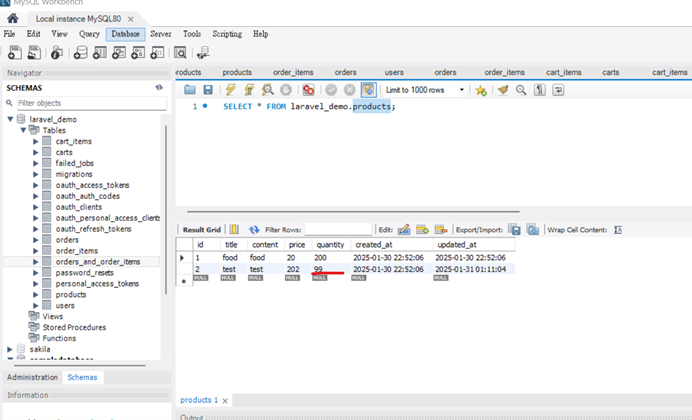
Task: Execute statement under cursor icon
Action: pos(249,90)
